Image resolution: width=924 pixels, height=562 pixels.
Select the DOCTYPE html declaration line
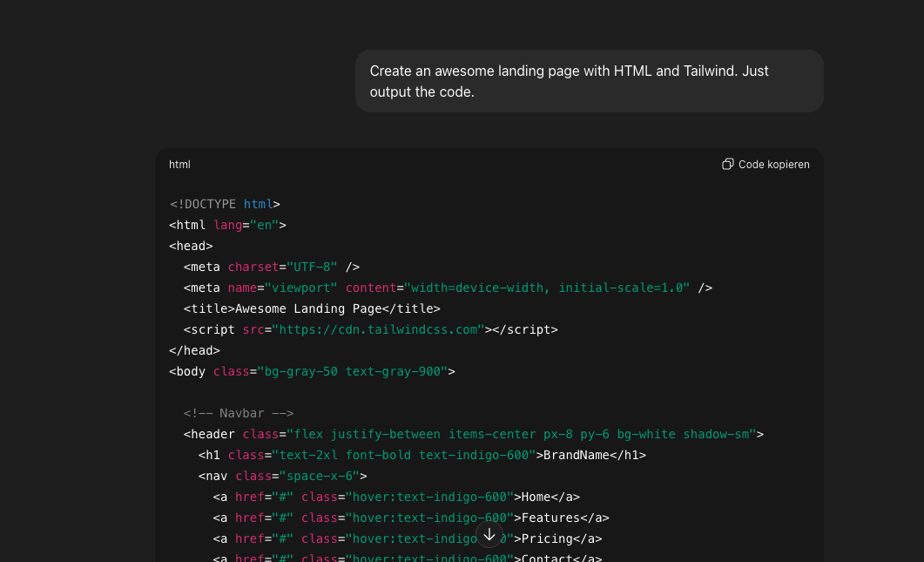(x=223, y=203)
